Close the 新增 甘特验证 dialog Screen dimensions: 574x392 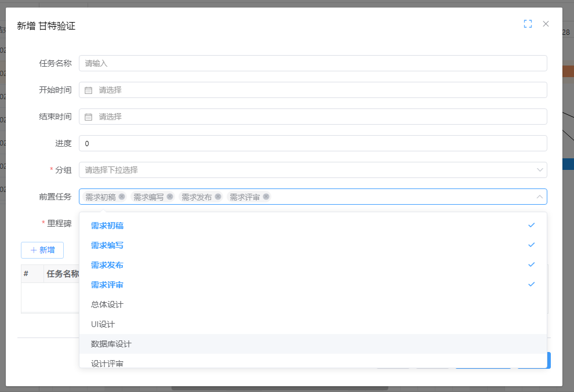pyautogui.click(x=546, y=24)
